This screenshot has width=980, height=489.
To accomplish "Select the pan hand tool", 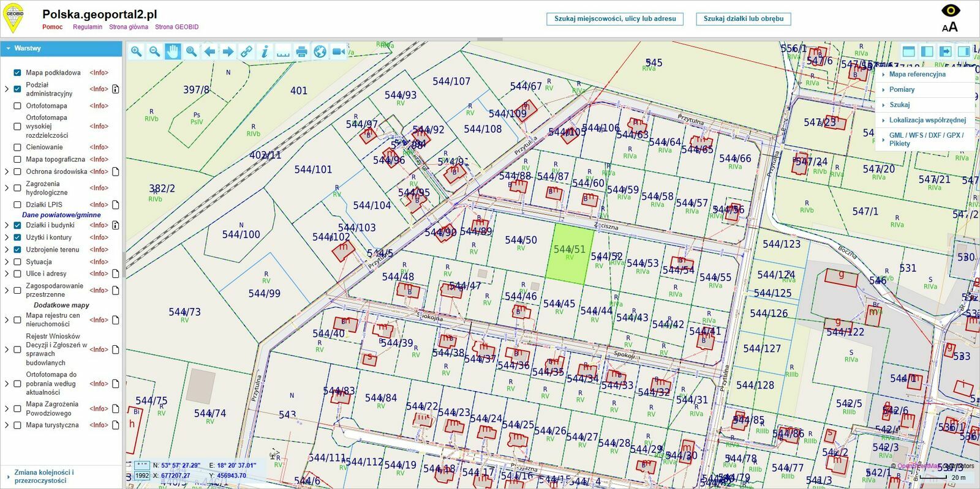I will (x=173, y=51).
